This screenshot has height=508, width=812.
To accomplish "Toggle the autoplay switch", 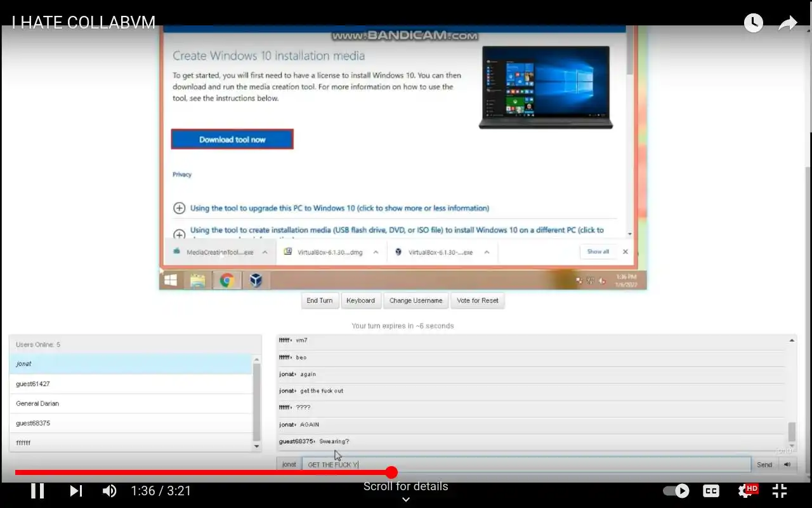I will (x=676, y=491).
